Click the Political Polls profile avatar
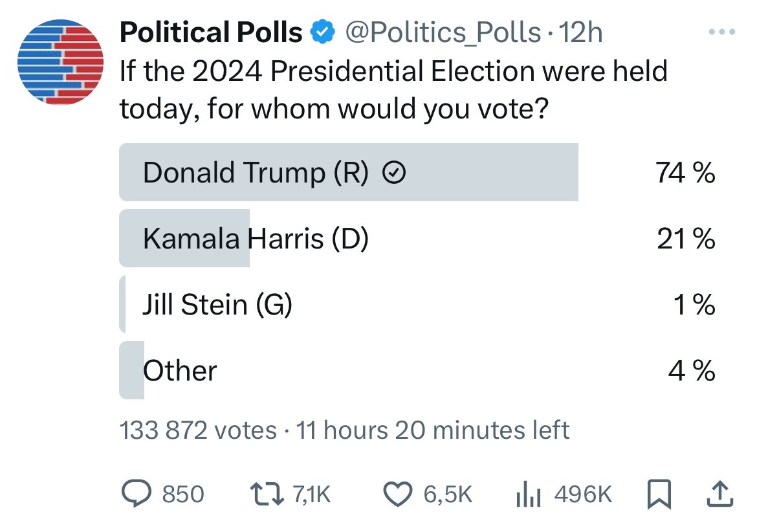 [x=60, y=61]
